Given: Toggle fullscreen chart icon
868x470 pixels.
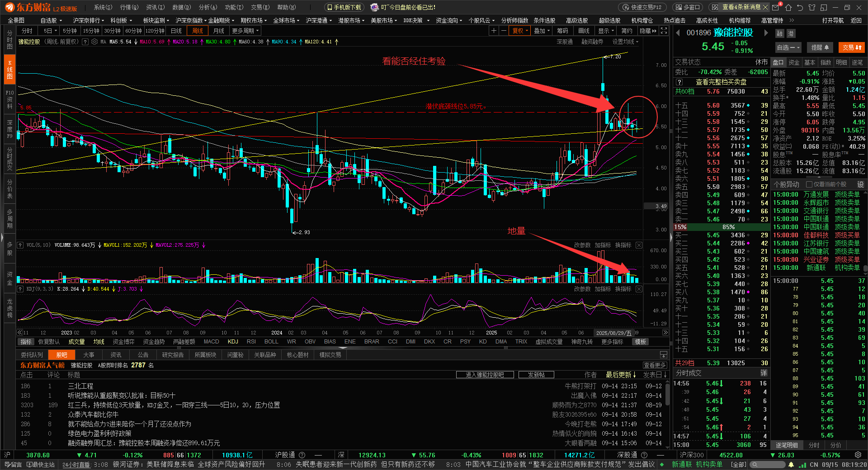Looking at the screenshot, I should tap(664, 31).
